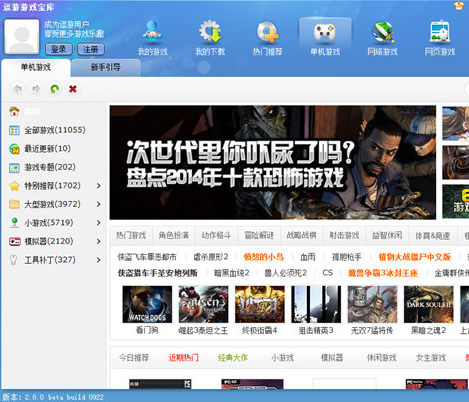Refresh the page with green arrow icon
469x402 pixels.
[55, 89]
